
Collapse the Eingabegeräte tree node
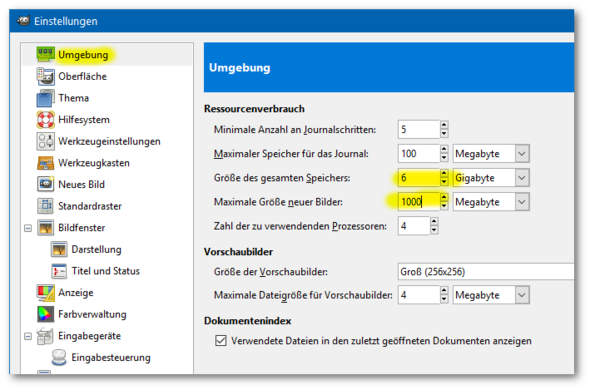(28, 336)
